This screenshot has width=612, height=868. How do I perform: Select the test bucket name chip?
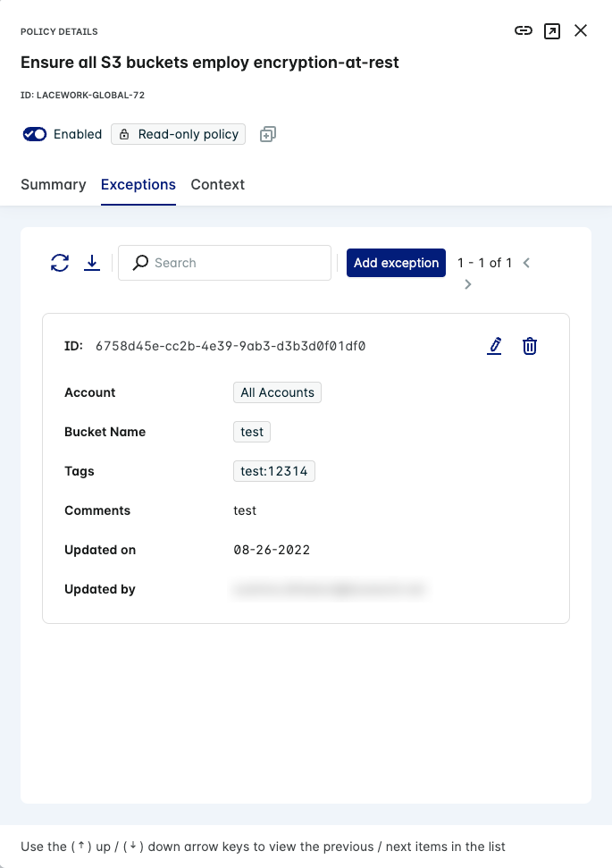251,432
